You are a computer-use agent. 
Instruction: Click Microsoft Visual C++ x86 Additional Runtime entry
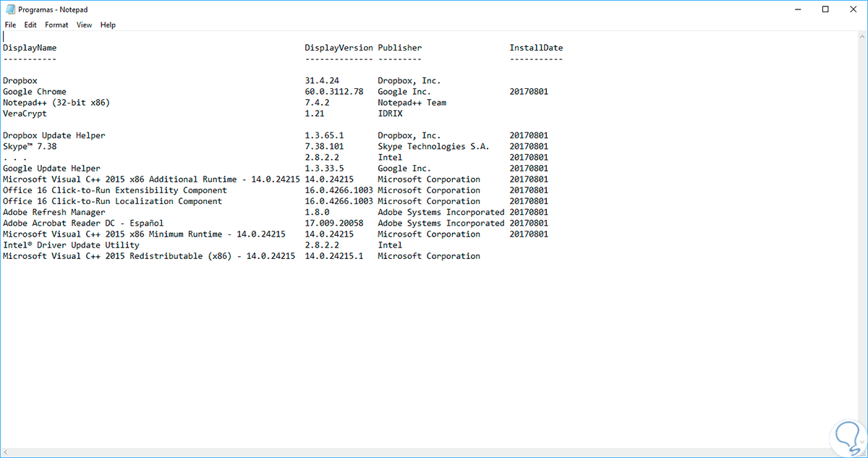click(151, 179)
